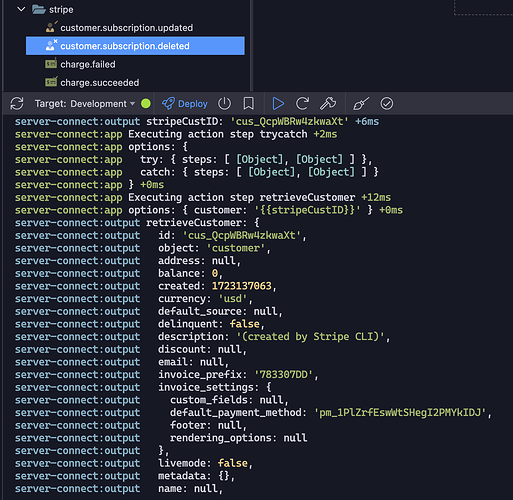Click description '(created by Stripe CLI)'
The width and height of the screenshot is (513, 500).
(310, 337)
